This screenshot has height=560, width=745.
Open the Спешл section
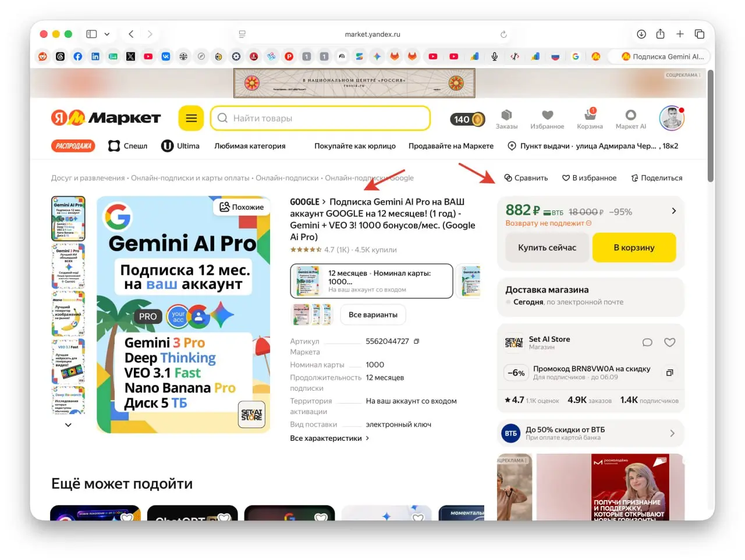point(128,146)
